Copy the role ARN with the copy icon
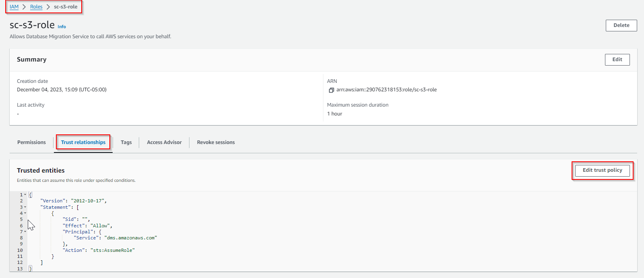This screenshot has width=644, height=278. (331, 90)
